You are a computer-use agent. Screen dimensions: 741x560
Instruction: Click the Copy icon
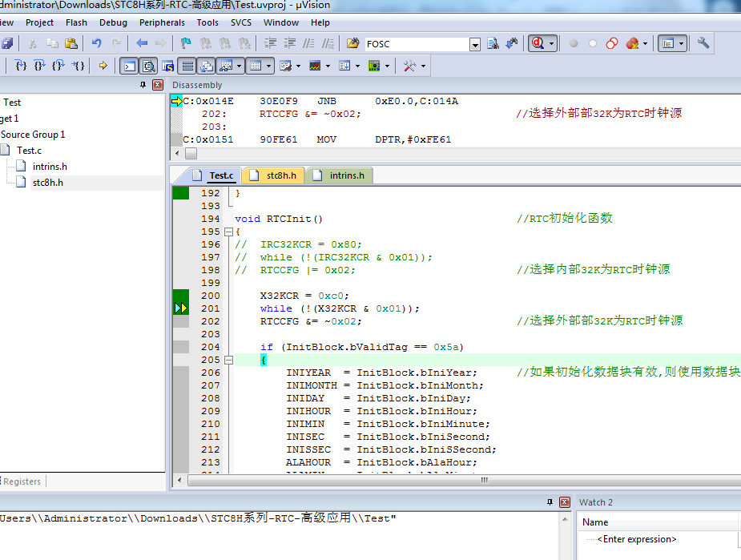pos(52,43)
